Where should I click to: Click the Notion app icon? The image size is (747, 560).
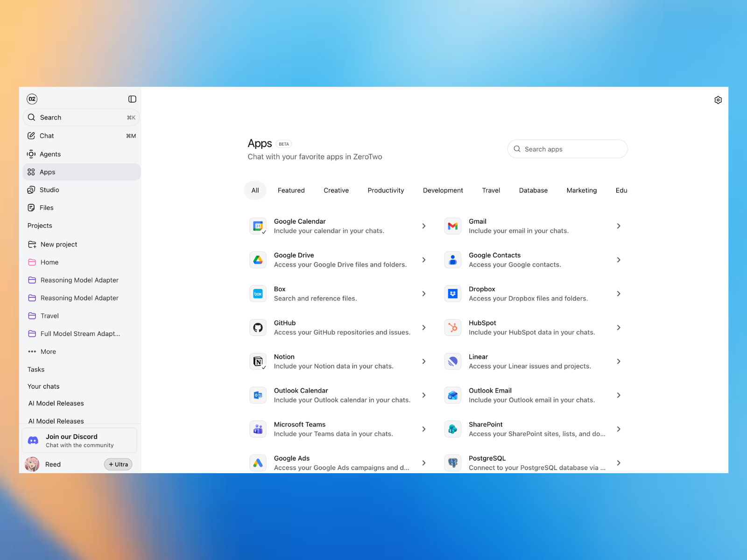pos(258,362)
